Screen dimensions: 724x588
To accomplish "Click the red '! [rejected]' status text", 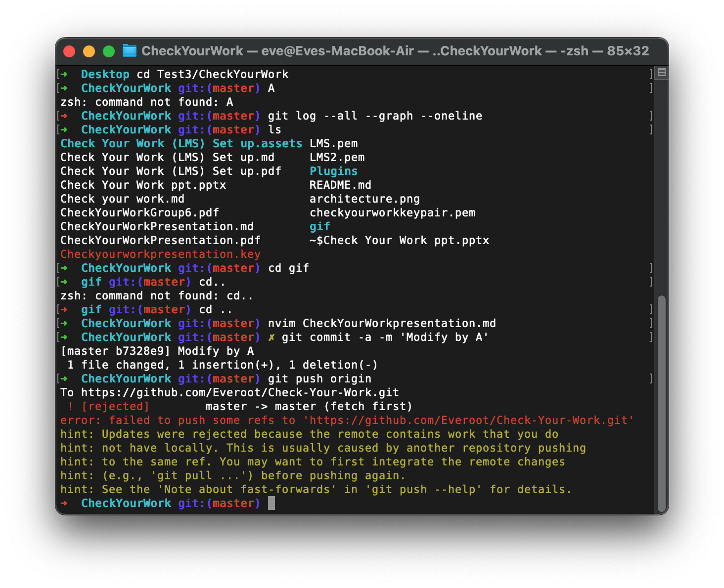I will (x=108, y=406).
